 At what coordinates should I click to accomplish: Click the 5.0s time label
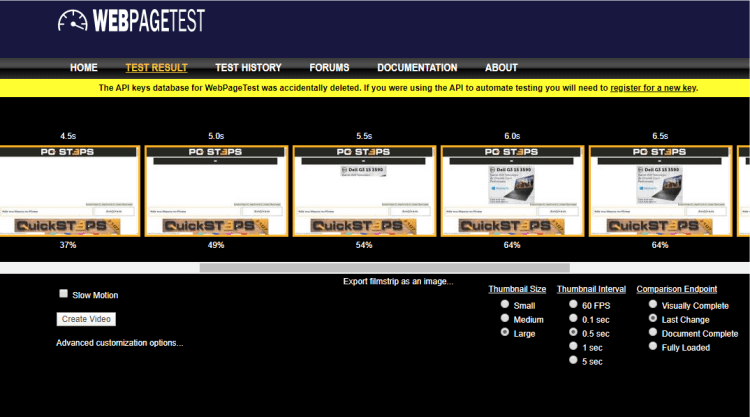(x=216, y=136)
